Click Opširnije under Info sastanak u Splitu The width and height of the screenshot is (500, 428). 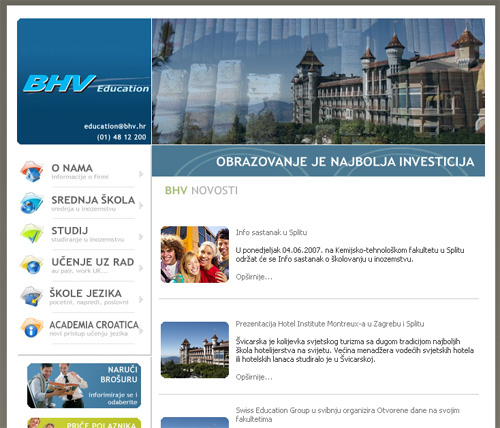tap(254, 277)
